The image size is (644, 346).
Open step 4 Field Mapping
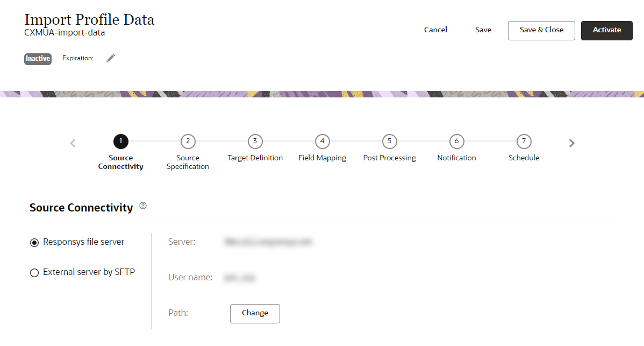click(x=323, y=142)
